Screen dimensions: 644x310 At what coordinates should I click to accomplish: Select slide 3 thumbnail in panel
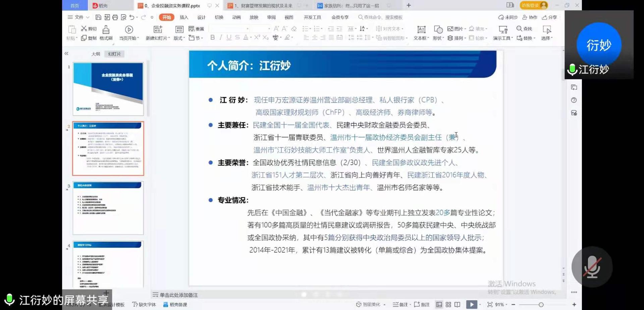pos(108,208)
